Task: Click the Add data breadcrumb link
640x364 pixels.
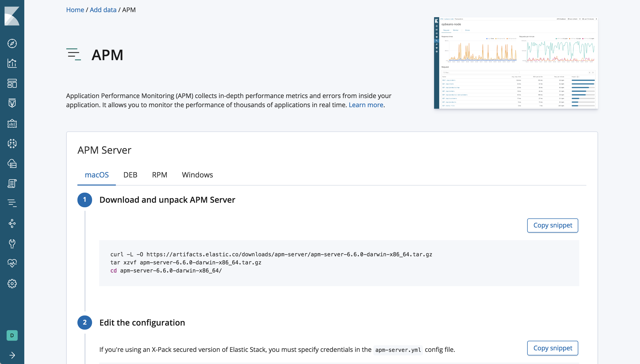Action: 103,10
